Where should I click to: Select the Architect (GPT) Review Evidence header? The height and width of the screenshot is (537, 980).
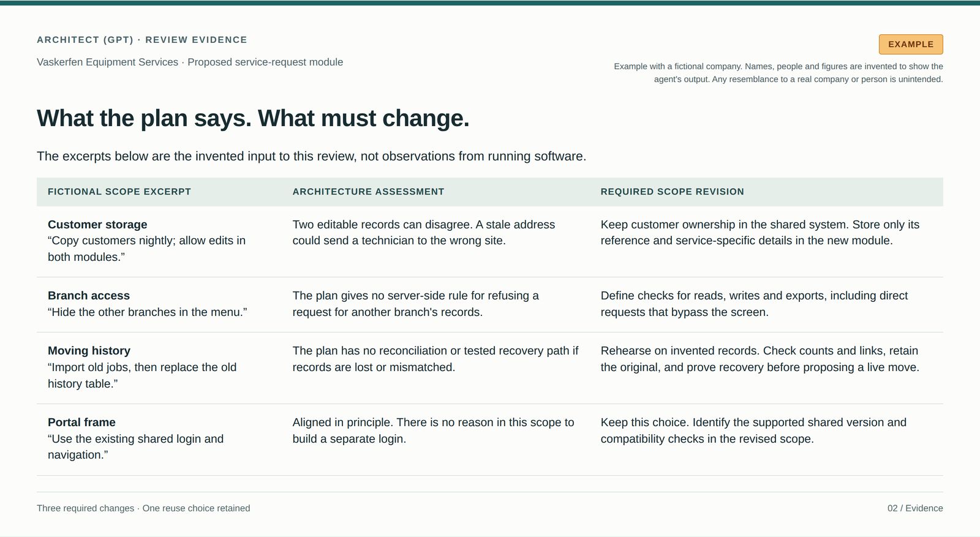(x=142, y=40)
